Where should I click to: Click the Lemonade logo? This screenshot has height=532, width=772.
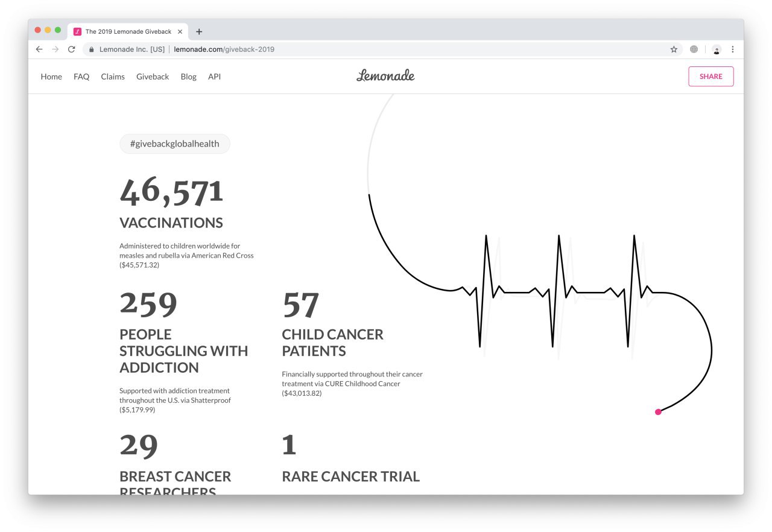[x=385, y=76]
